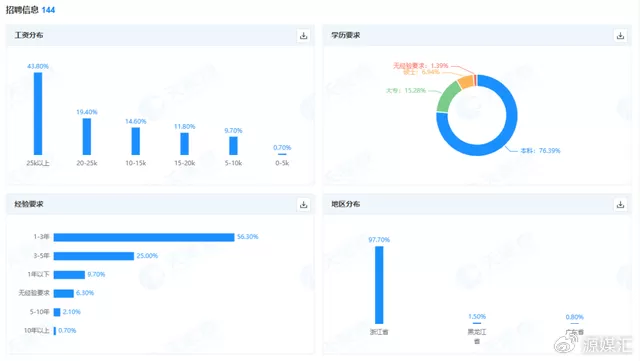Select the 1-3年 experience bar
The image size is (640, 361).
tap(144, 237)
